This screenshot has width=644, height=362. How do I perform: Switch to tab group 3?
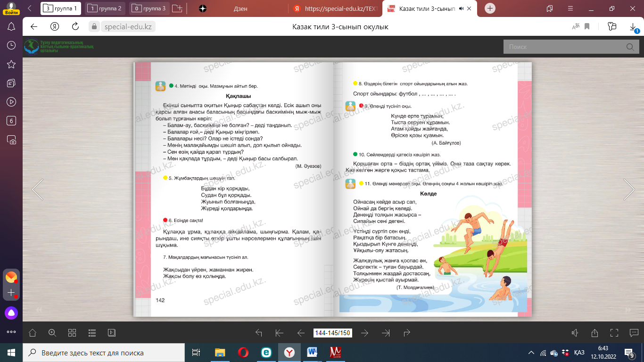[149, 8]
